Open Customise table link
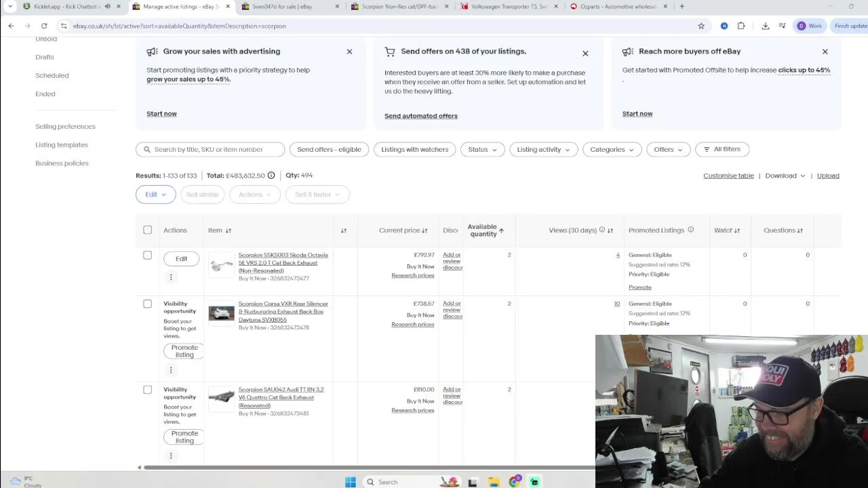The height and width of the screenshot is (488, 868). pyautogui.click(x=728, y=176)
